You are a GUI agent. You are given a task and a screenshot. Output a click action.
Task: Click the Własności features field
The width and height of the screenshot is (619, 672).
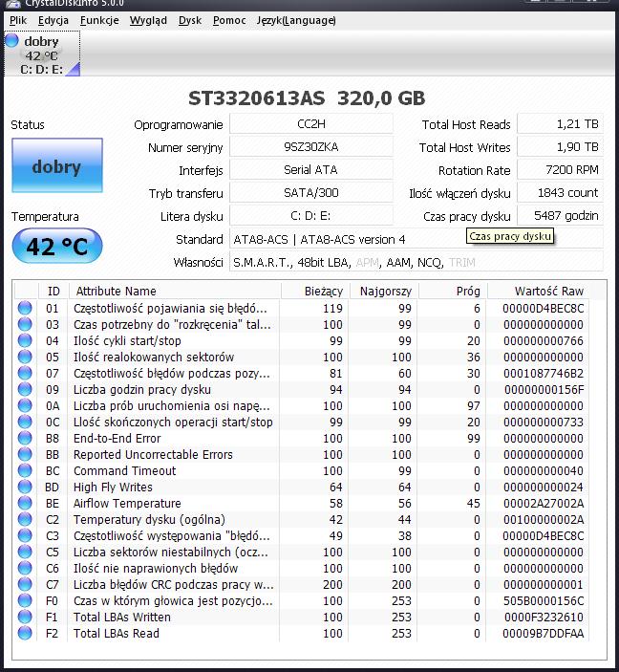pos(416,262)
